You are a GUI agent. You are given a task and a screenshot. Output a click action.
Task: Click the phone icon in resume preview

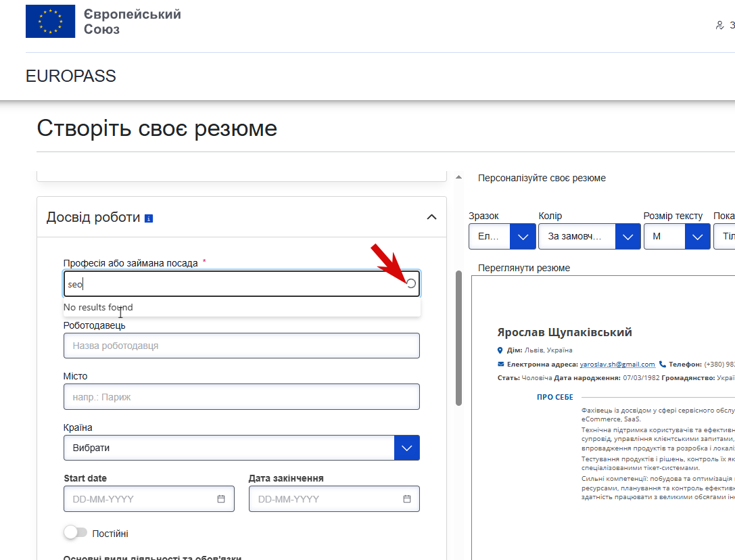(x=663, y=364)
